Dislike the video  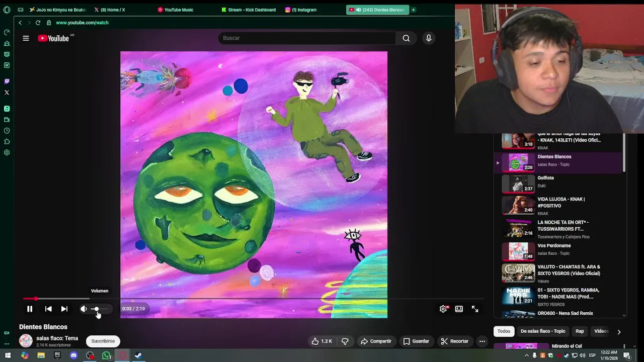pyautogui.click(x=345, y=341)
